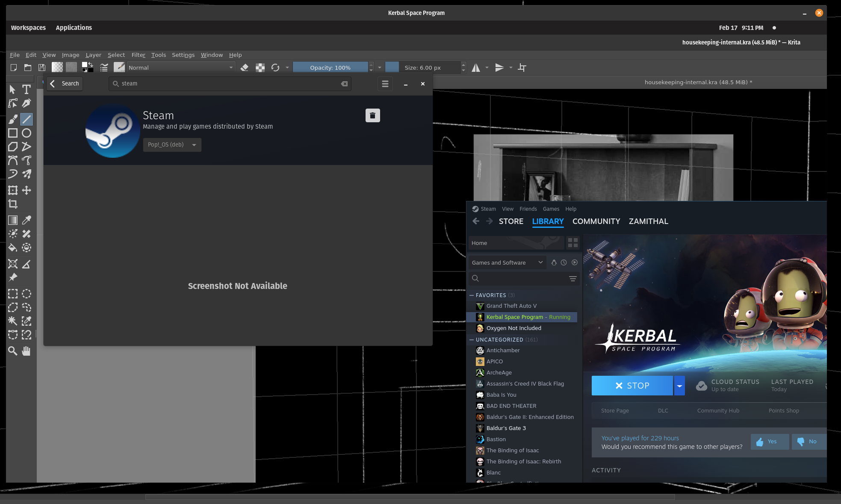The width and height of the screenshot is (841, 504).
Task: Select the Fill bucket tool
Action: click(13, 248)
